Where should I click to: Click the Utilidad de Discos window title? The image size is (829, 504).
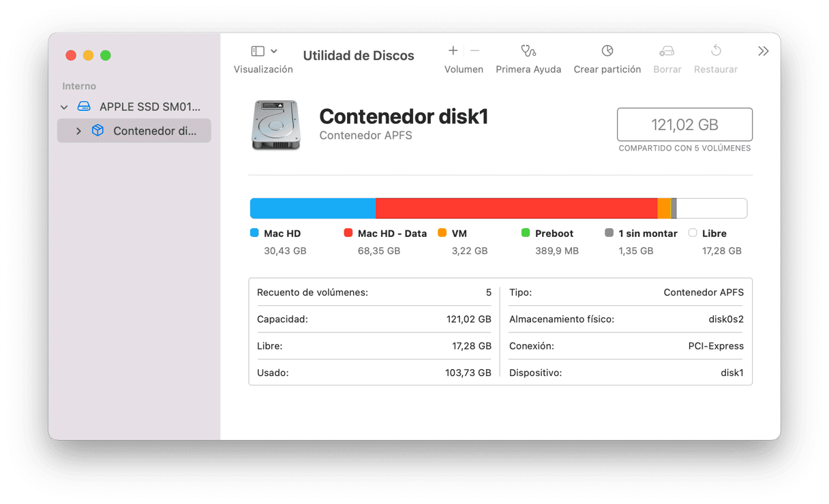pos(359,56)
